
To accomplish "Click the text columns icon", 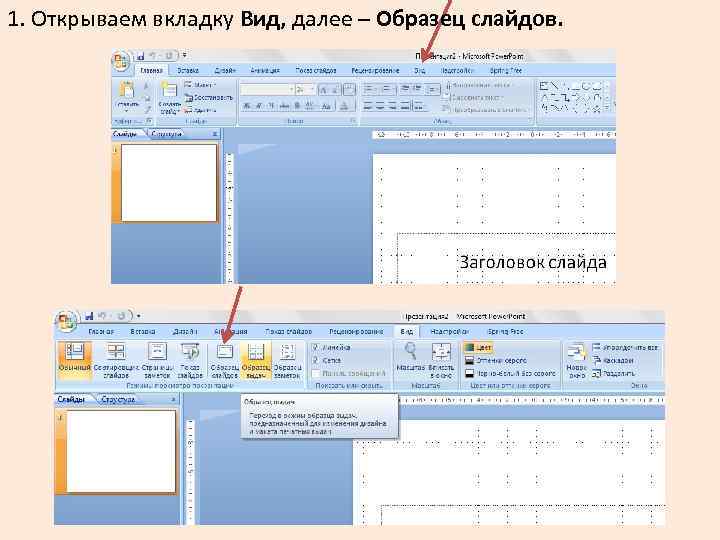I will click(419, 106).
